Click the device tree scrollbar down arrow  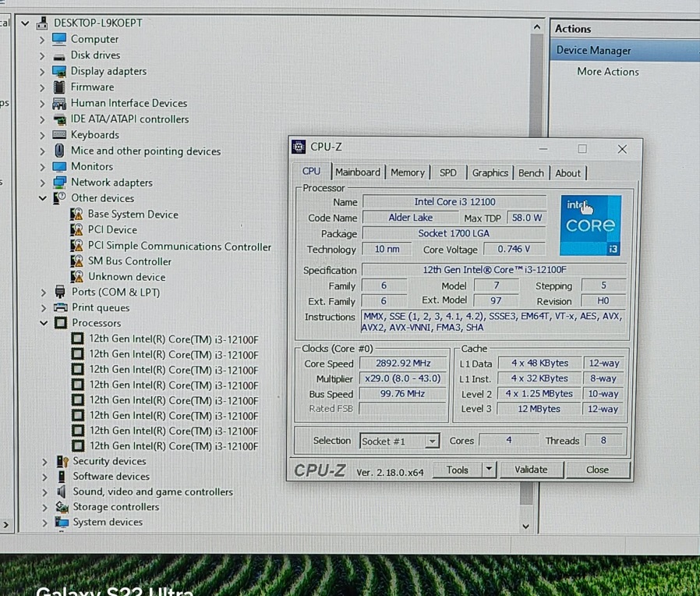(526, 527)
